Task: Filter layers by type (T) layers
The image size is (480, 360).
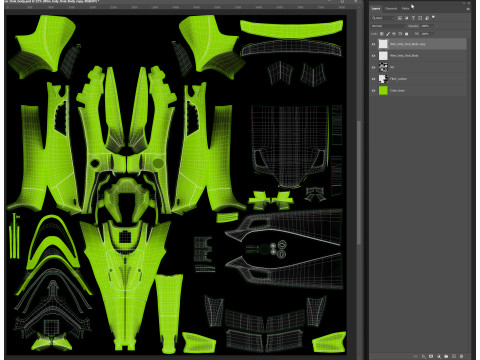Action: (413, 18)
